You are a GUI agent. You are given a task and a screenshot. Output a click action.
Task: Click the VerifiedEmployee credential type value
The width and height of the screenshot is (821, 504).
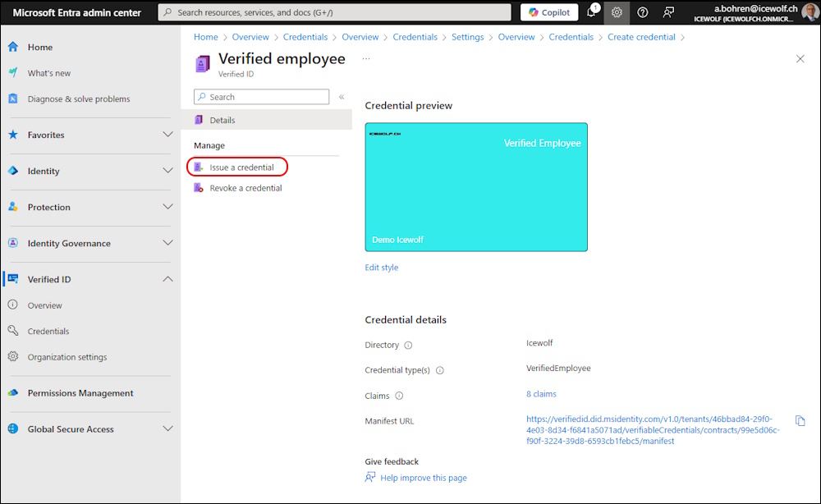tap(558, 369)
